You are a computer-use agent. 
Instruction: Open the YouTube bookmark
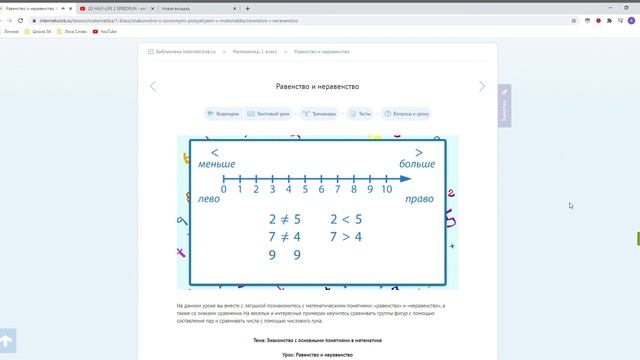click(105, 31)
